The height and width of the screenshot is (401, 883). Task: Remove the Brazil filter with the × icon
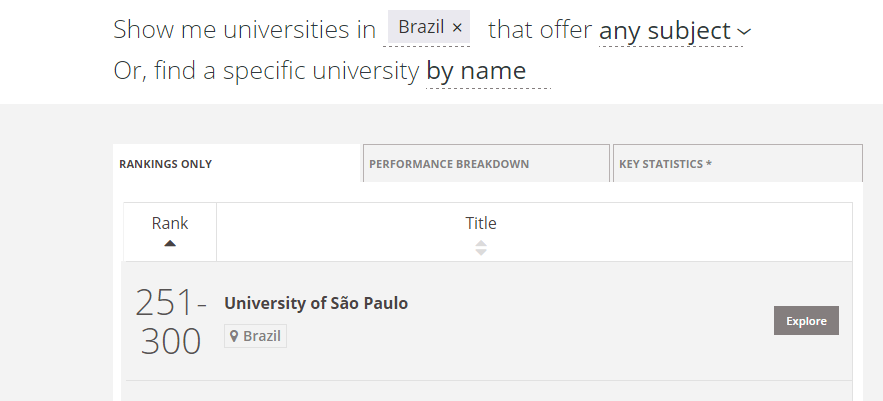(457, 28)
